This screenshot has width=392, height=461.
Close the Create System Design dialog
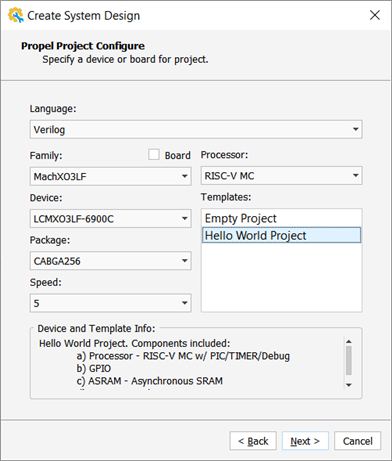pyautogui.click(x=375, y=15)
